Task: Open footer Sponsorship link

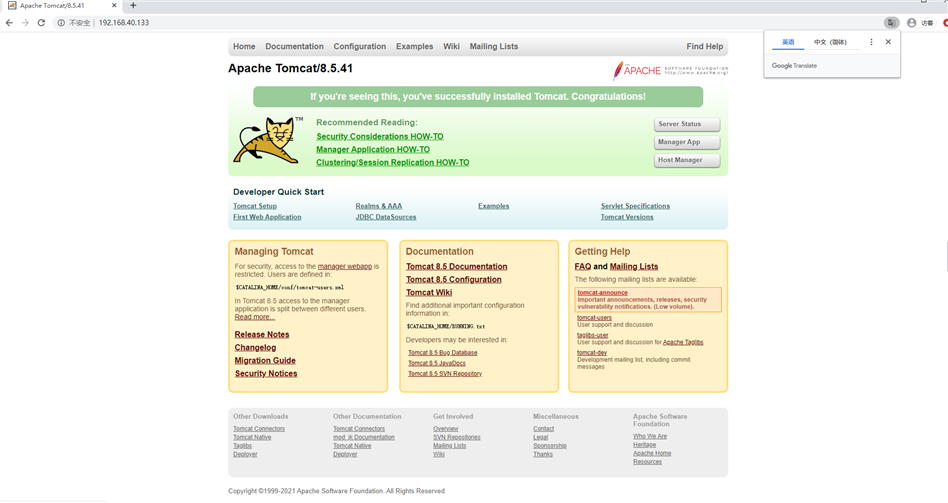Action: (550, 446)
